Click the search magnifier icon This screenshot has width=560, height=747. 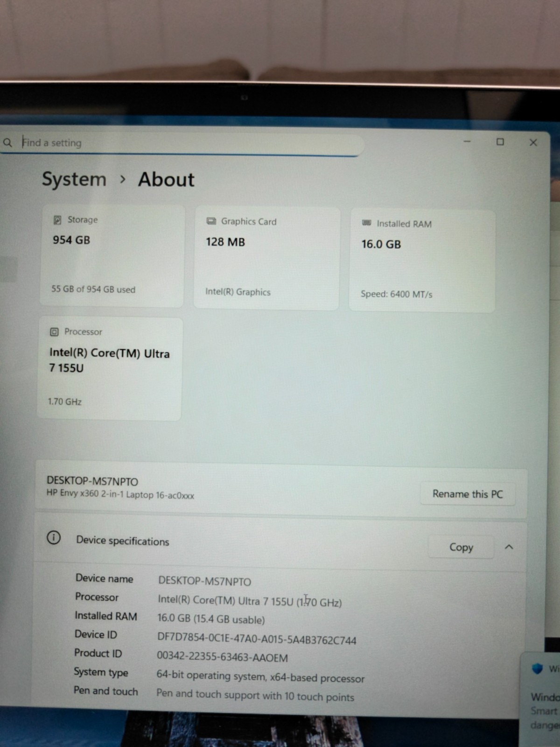(x=7, y=142)
